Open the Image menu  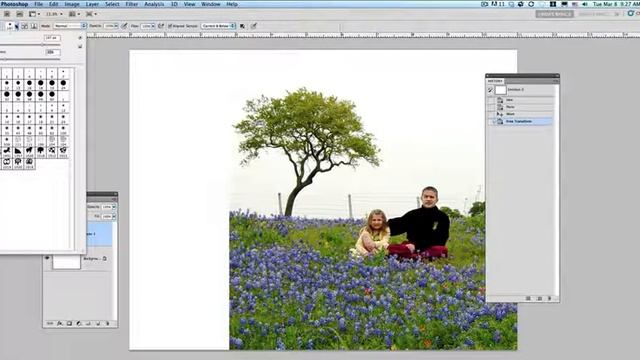[72, 4]
